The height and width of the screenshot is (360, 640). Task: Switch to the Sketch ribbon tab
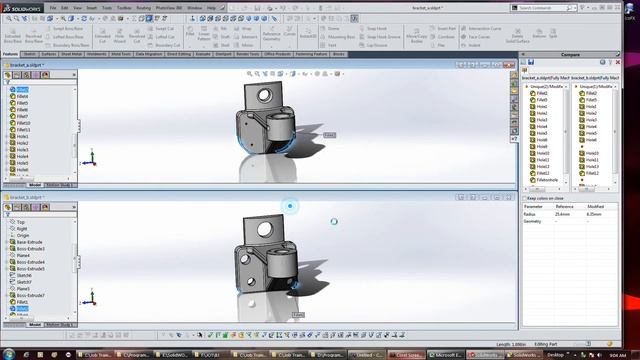click(x=30, y=54)
